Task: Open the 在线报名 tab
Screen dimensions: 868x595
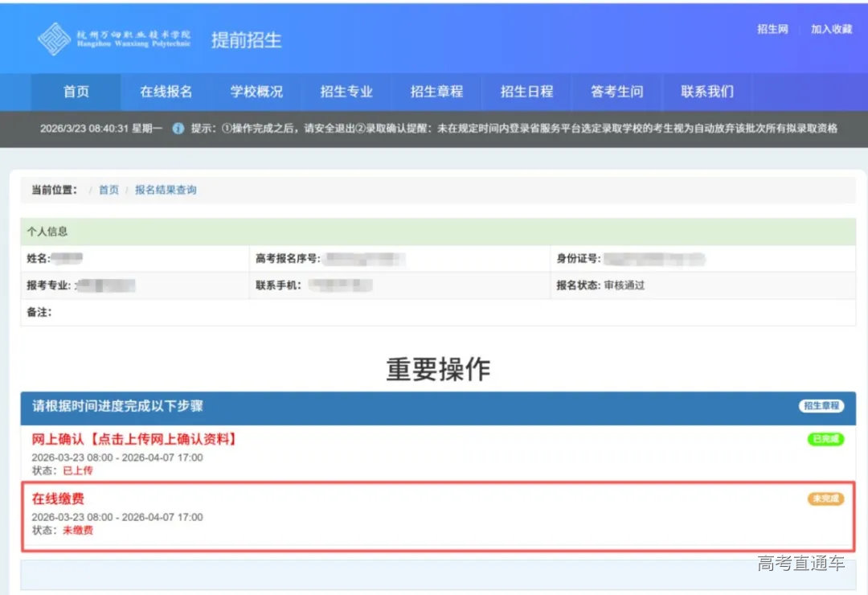Action: (x=166, y=92)
